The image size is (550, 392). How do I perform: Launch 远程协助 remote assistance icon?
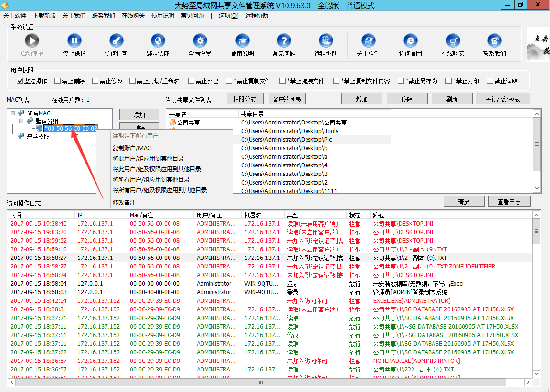click(x=326, y=41)
